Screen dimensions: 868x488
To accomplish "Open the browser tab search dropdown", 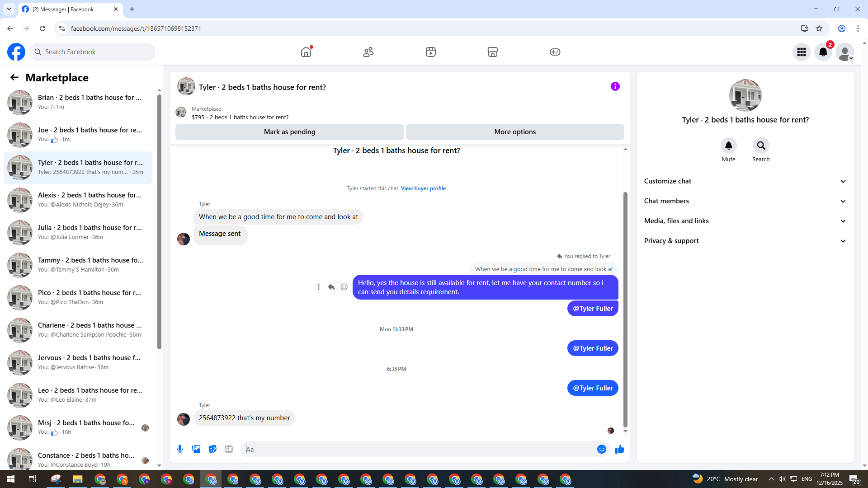I will (x=9, y=9).
